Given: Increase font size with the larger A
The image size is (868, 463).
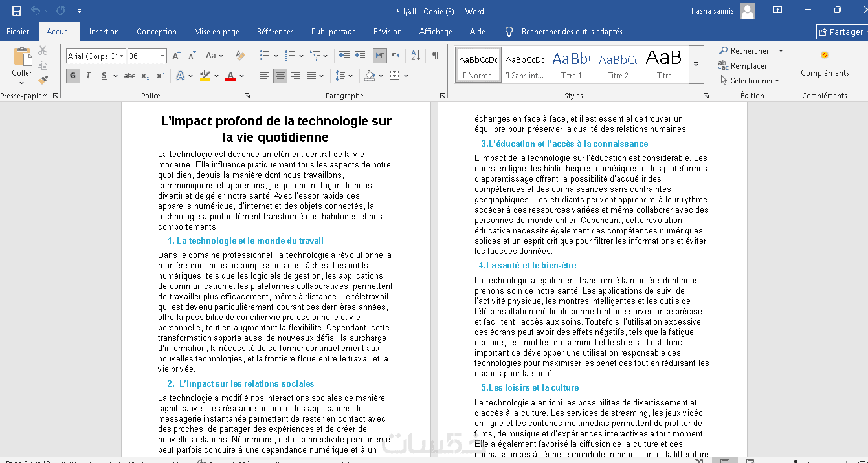Looking at the screenshot, I should point(176,56).
